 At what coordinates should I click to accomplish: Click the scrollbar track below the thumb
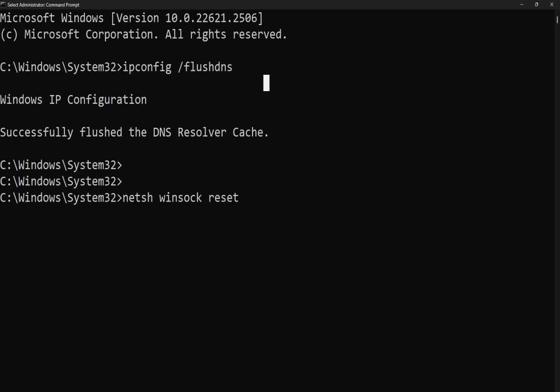(x=557, y=207)
